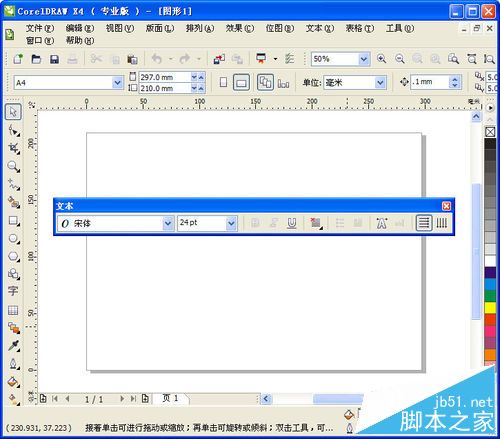
Task: Select the Outline pen tool
Action: pyautogui.click(x=13, y=363)
